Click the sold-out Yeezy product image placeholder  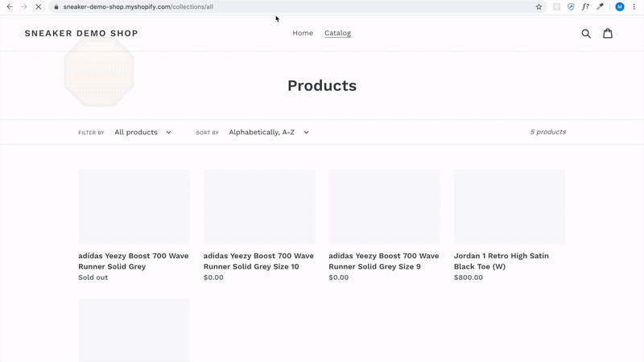click(134, 207)
